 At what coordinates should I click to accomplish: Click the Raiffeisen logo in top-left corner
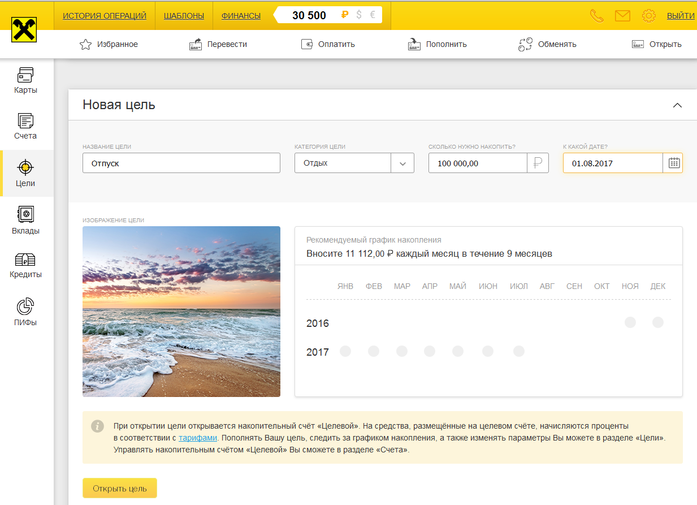pyautogui.click(x=27, y=30)
